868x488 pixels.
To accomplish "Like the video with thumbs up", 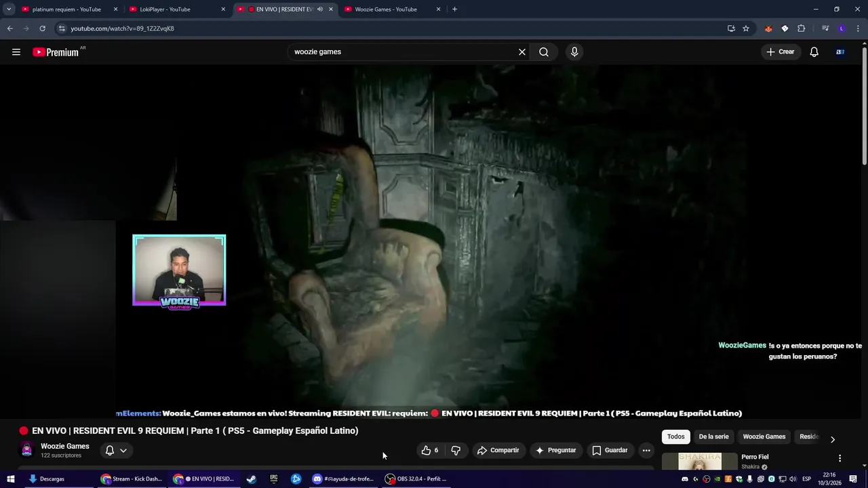I will [x=429, y=450].
